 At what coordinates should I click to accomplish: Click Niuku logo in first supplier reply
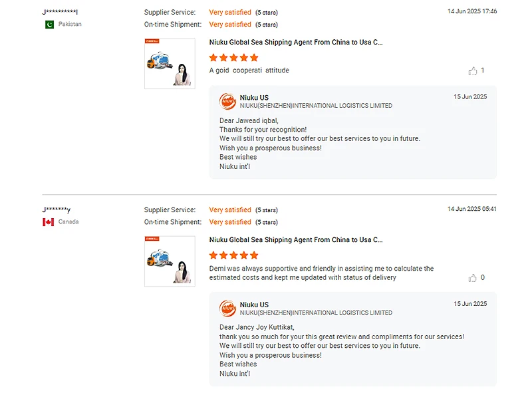coord(228,101)
